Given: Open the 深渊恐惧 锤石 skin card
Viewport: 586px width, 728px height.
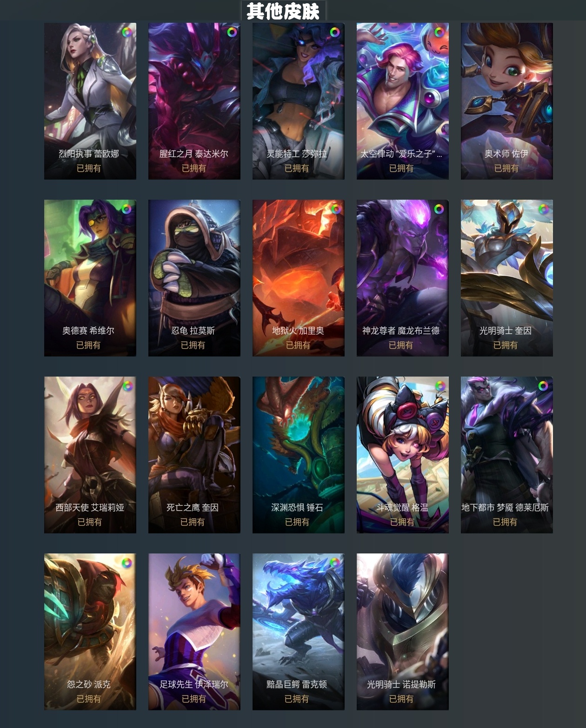Looking at the screenshot, I should point(299,455).
